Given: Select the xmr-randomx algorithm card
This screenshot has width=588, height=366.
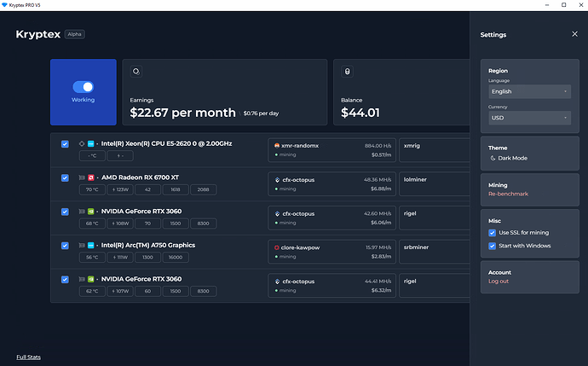Looking at the screenshot, I should tap(331, 150).
